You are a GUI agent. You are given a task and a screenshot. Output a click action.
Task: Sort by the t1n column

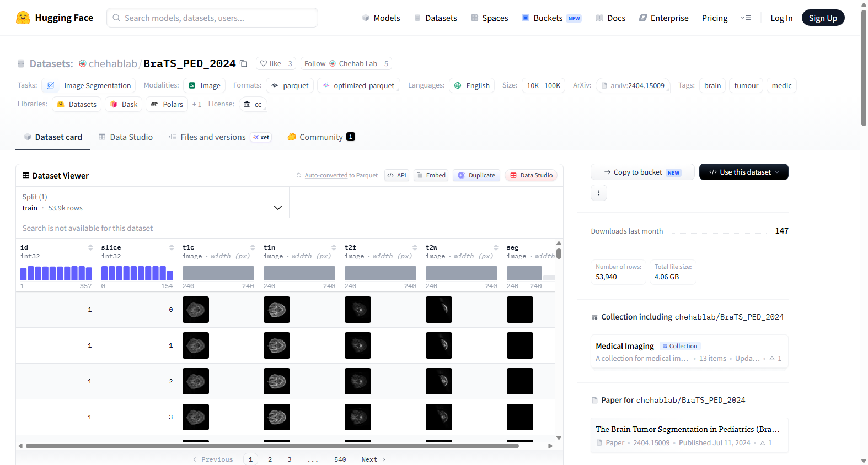point(334,247)
